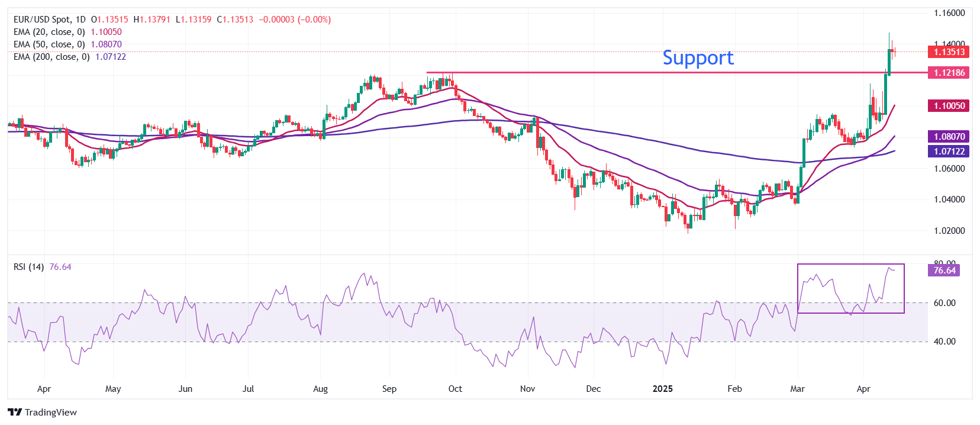
Task: Select the EMA (50, close, 0) legend label
Action: coord(49,44)
